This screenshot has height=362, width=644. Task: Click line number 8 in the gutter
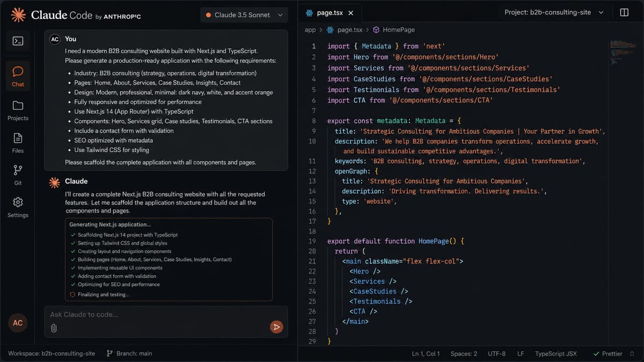[314, 121]
